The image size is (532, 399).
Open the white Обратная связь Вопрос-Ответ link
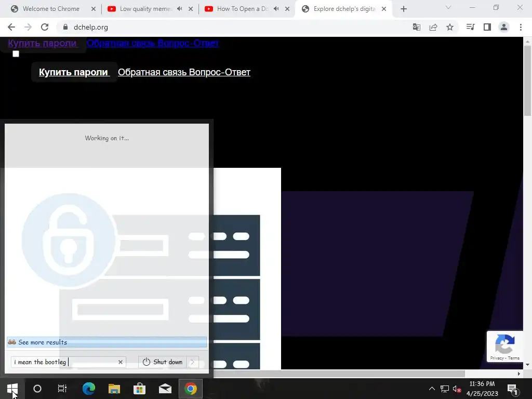tap(184, 72)
